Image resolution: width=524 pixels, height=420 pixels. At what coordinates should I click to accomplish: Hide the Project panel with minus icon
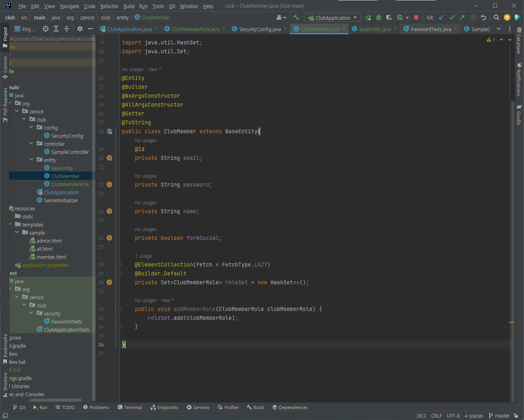coord(90,29)
